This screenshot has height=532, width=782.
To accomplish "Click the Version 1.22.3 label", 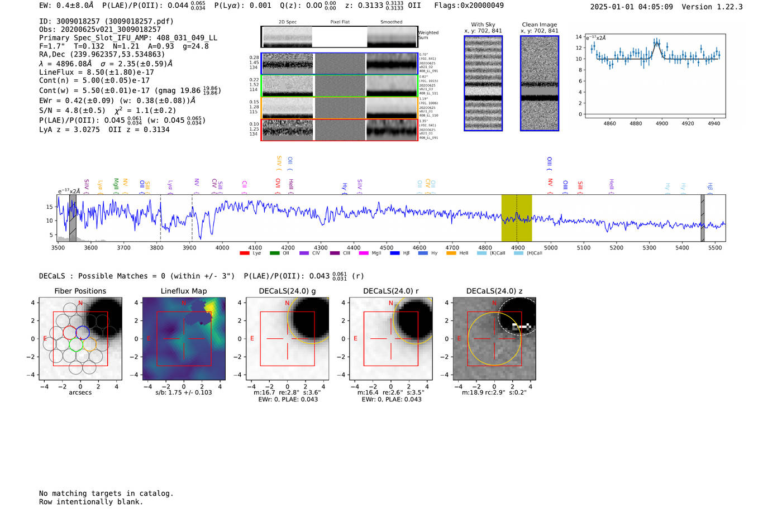I will [x=713, y=7].
